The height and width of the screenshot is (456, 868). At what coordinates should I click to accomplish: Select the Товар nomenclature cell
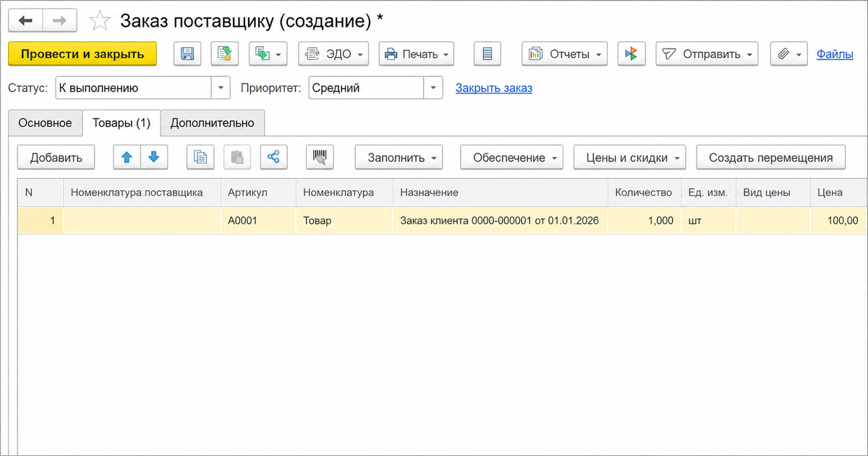click(344, 221)
